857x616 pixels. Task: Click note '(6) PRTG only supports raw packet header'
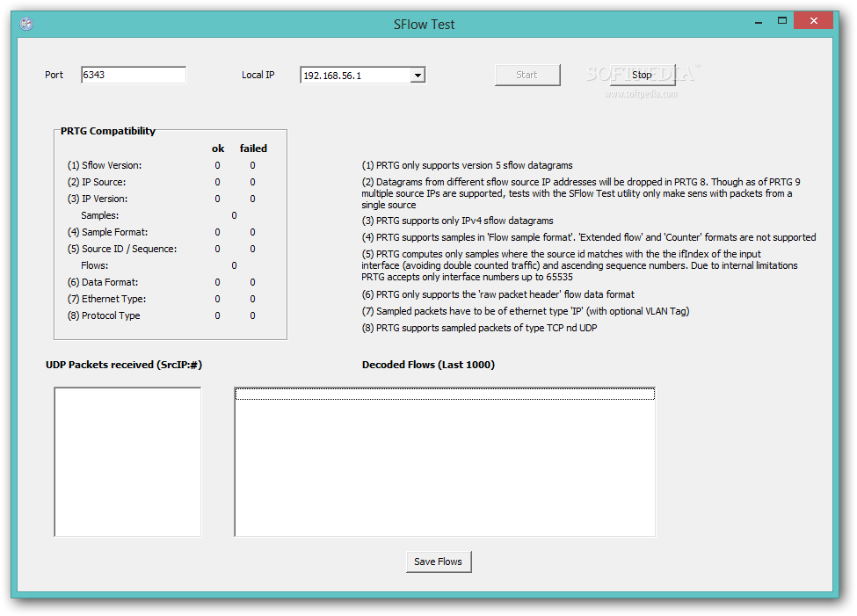click(497, 294)
